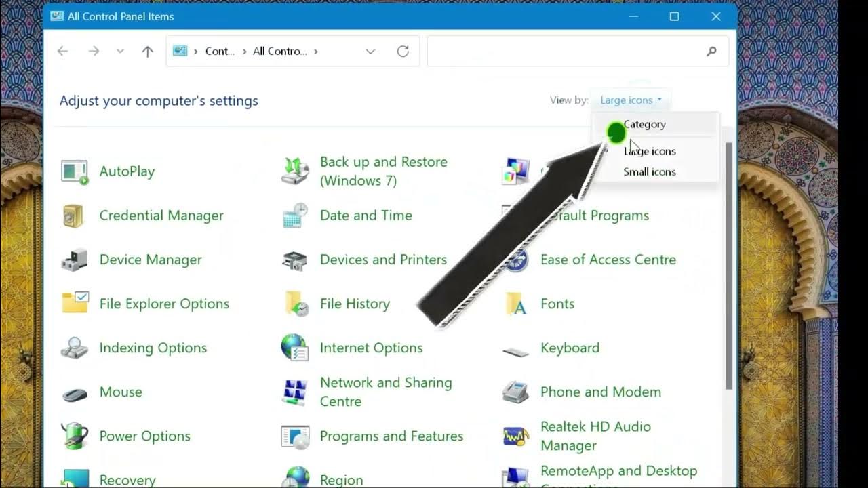
Task: Click the Programs and Features icon
Action: pos(295,436)
